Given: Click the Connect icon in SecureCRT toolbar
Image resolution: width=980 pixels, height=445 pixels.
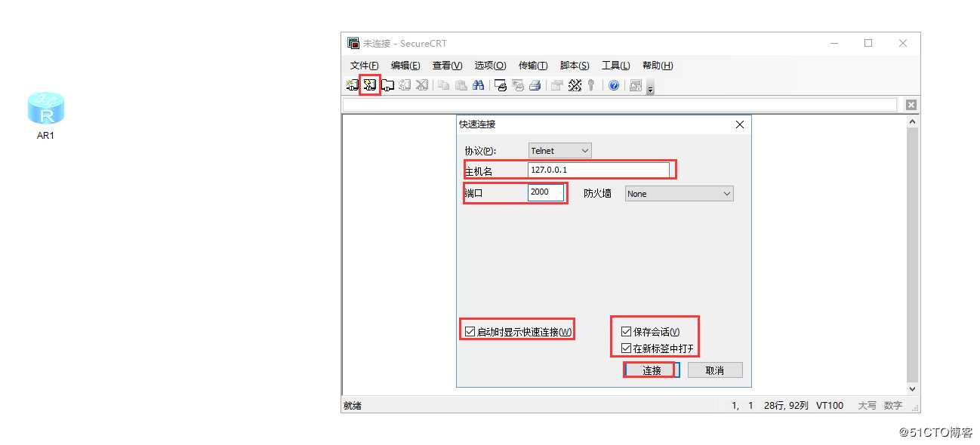Looking at the screenshot, I should pos(352,85).
